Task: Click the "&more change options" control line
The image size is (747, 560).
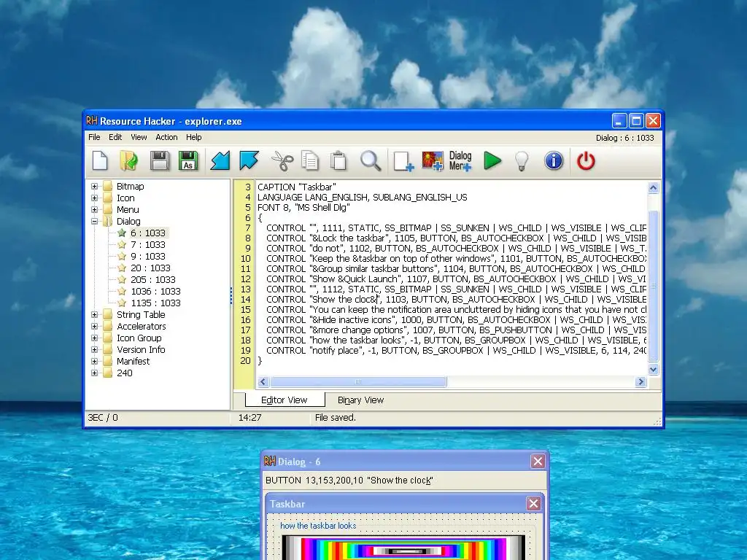Action: [456, 330]
